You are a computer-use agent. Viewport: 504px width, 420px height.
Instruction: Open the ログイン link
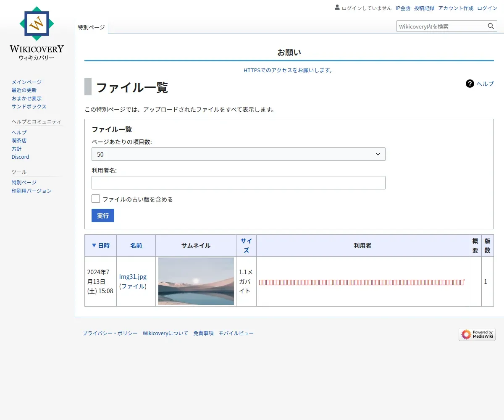[x=487, y=8]
